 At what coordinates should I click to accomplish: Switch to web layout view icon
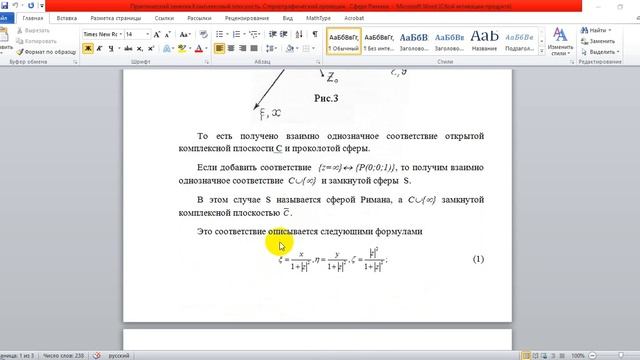click(544, 356)
